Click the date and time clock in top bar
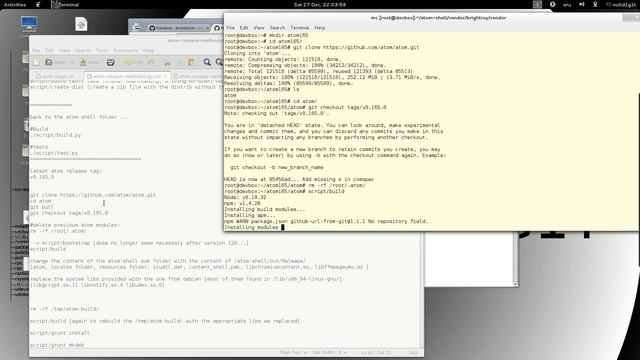The width and height of the screenshot is (640, 360). (320, 4)
